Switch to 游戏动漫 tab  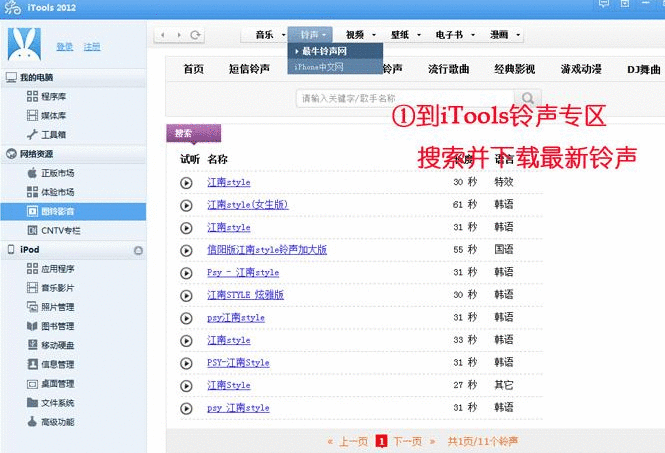pyautogui.click(x=581, y=69)
